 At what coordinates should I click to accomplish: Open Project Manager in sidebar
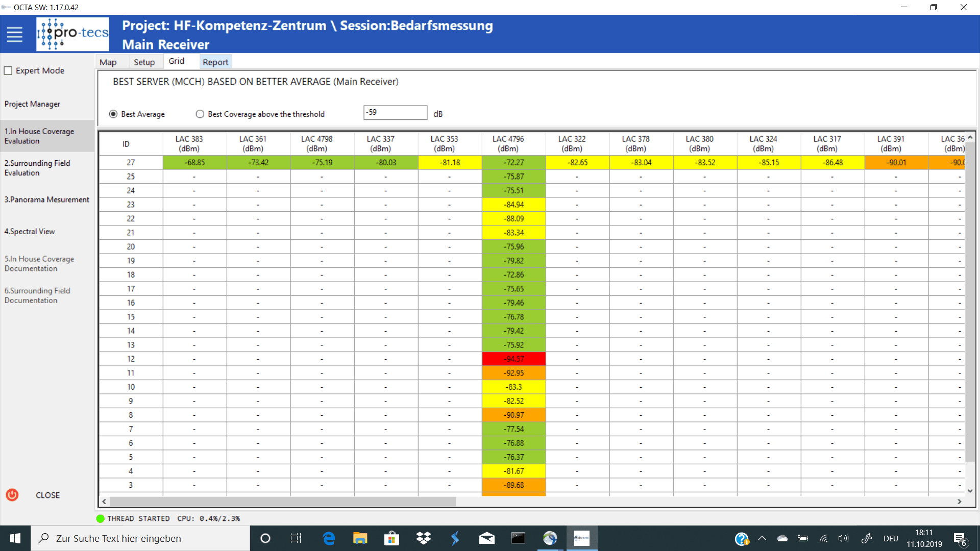(x=32, y=104)
